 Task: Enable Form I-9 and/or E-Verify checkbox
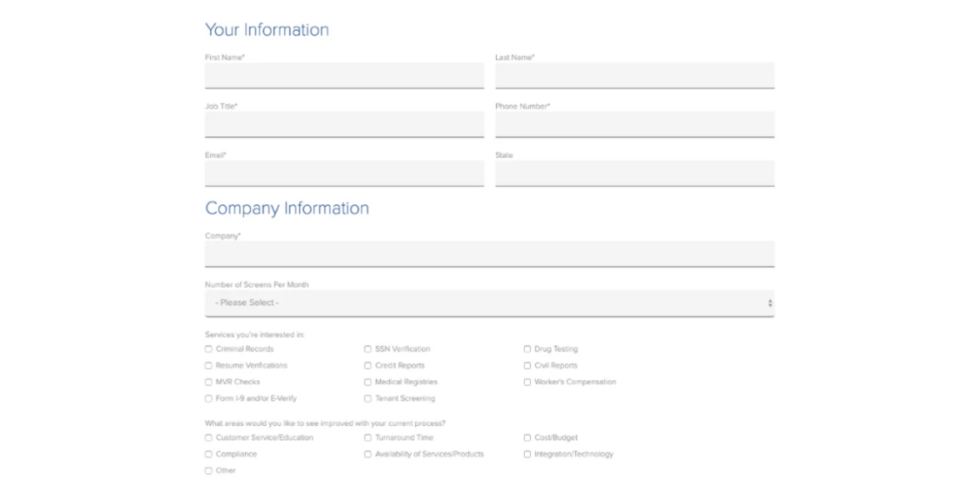point(209,398)
